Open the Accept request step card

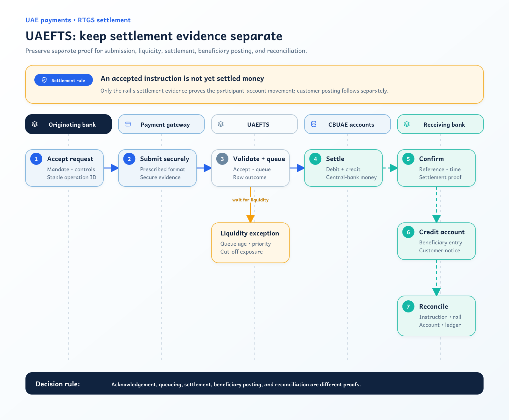(64, 168)
